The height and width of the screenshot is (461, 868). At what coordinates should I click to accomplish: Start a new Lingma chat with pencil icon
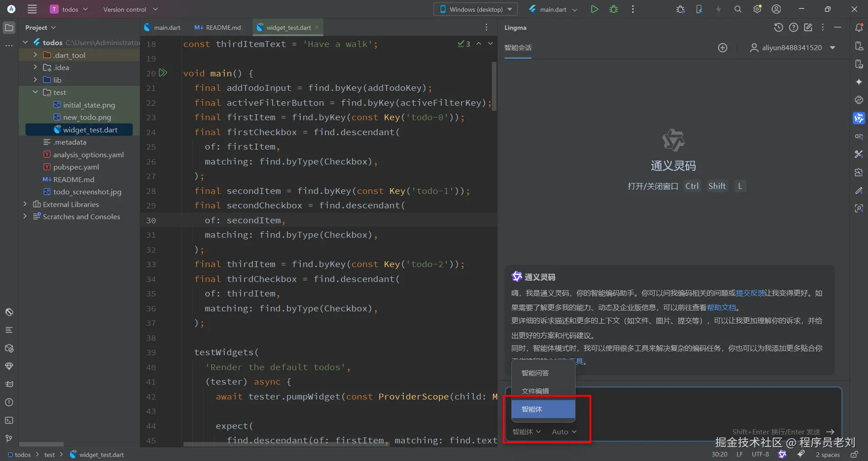(x=808, y=28)
